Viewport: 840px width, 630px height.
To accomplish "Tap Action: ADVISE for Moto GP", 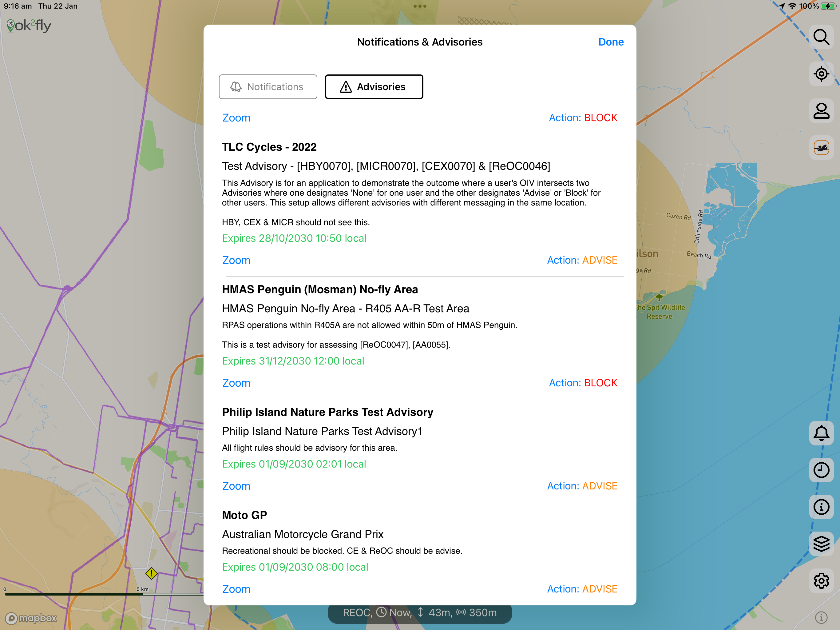I will [582, 589].
